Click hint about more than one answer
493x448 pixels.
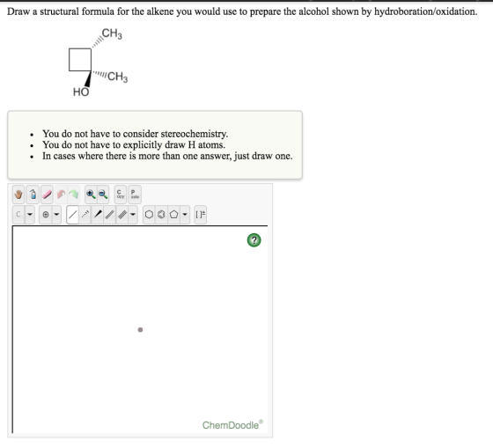[x=167, y=156]
